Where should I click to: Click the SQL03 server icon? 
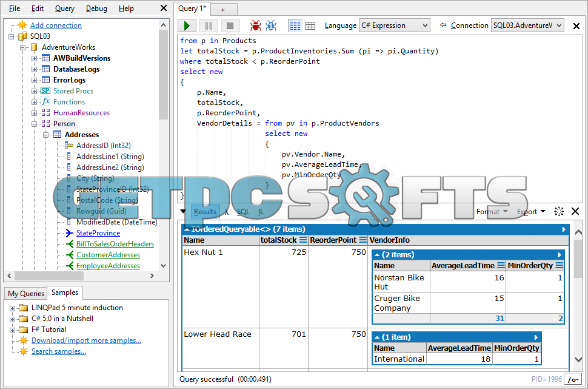[23, 36]
